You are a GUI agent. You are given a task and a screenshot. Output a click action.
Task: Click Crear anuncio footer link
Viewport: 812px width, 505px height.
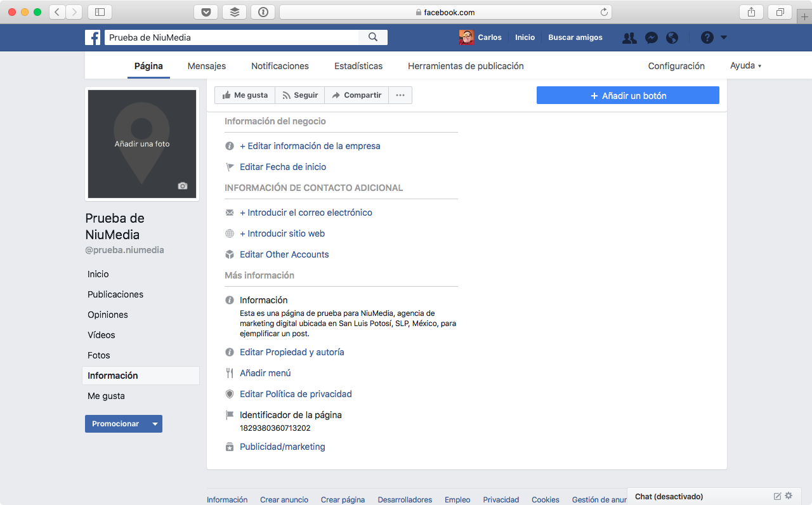pos(284,500)
